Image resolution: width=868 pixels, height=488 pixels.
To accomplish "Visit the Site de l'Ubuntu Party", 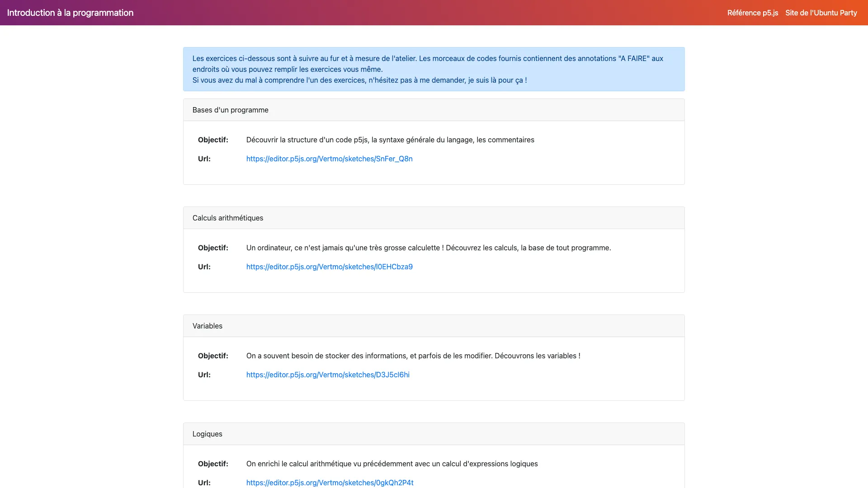I will click(x=820, y=13).
